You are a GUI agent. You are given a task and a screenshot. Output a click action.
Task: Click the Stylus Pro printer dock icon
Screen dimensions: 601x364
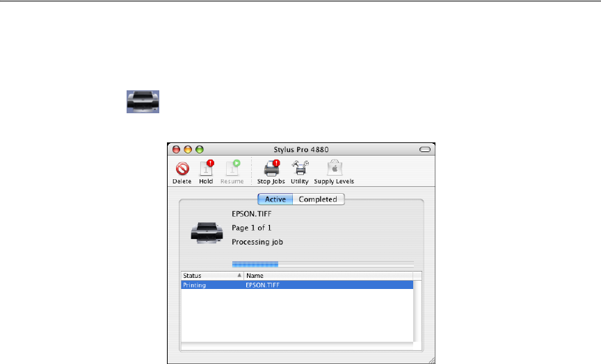point(143,102)
